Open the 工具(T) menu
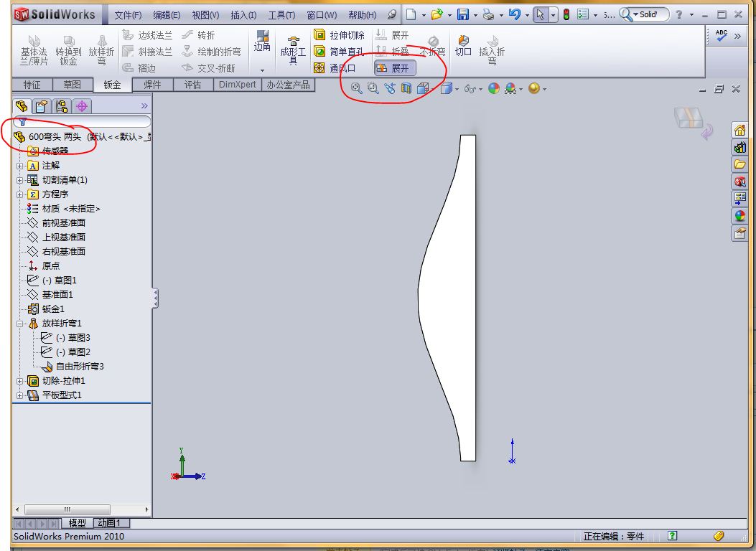The image size is (756, 551). click(x=281, y=15)
